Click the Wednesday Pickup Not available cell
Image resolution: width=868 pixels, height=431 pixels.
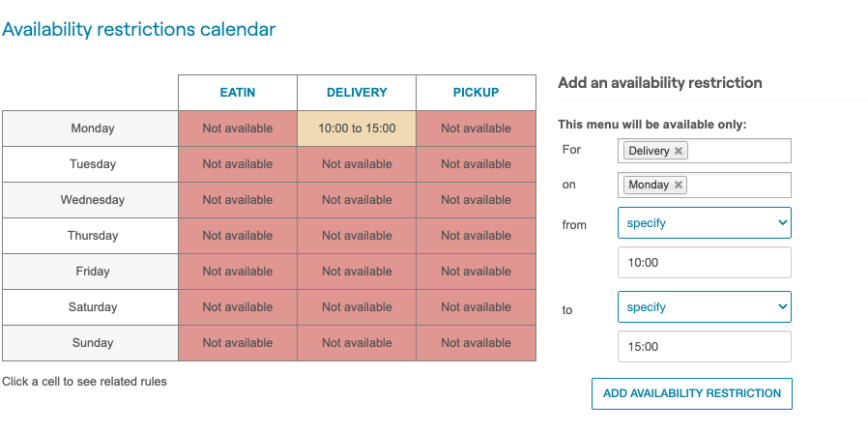pos(476,200)
